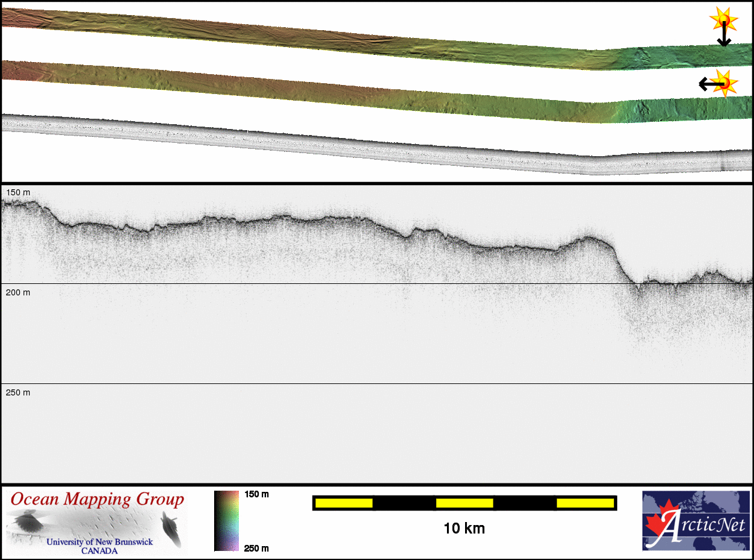The height and width of the screenshot is (560, 754).
Task: Click the 10 km scale bar label
Action: 464,529
